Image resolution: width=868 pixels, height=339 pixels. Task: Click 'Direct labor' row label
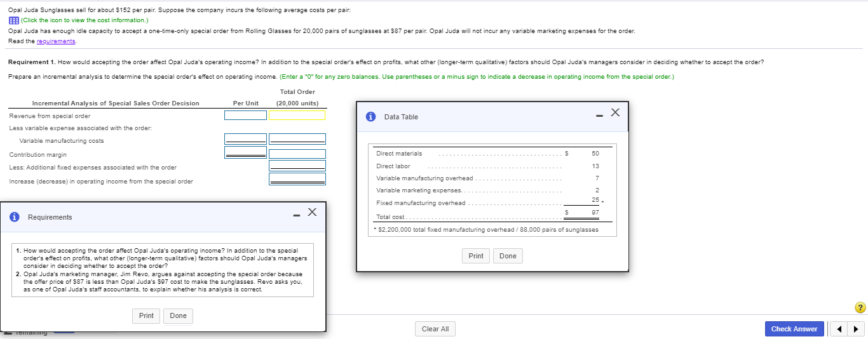[x=393, y=166]
